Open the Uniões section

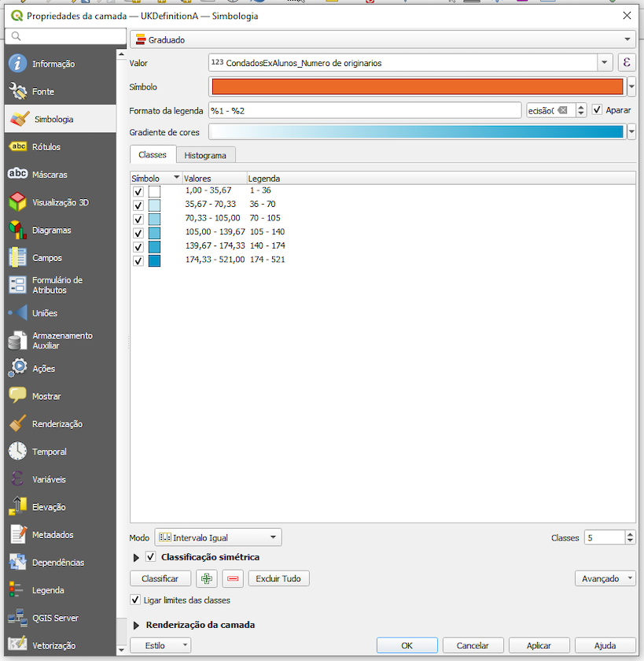coord(45,313)
